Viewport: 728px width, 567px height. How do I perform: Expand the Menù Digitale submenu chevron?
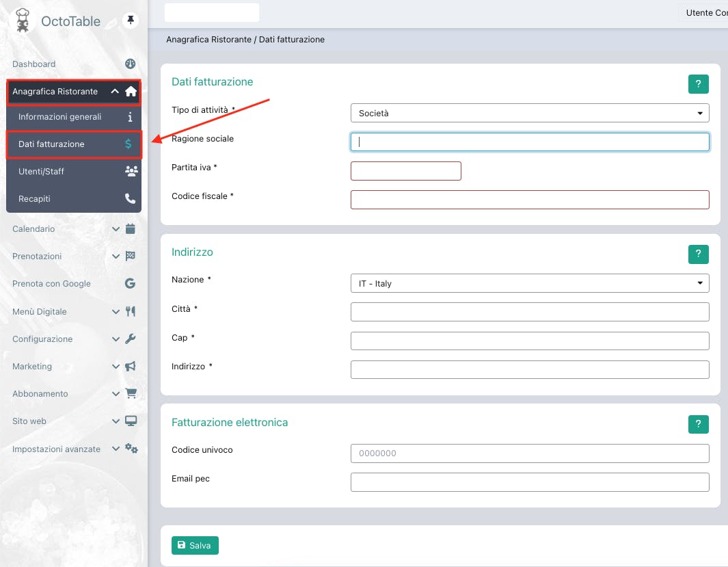116,312
